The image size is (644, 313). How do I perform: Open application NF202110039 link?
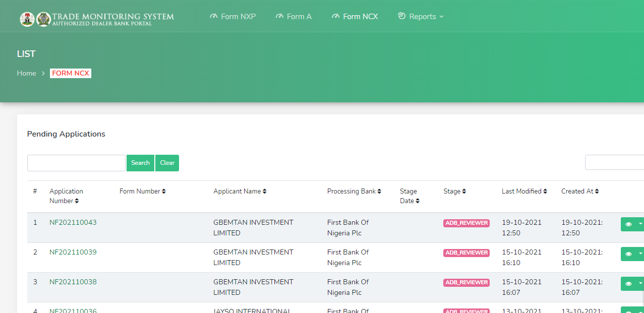click(73, 252)
